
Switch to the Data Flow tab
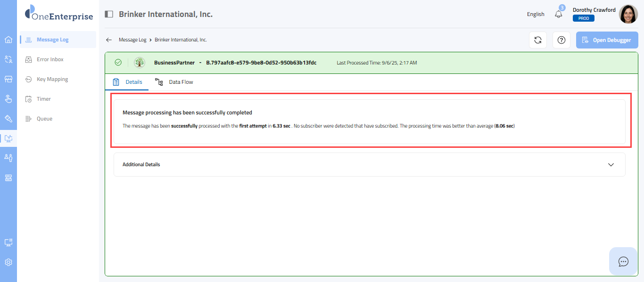(x=174, y=82)
